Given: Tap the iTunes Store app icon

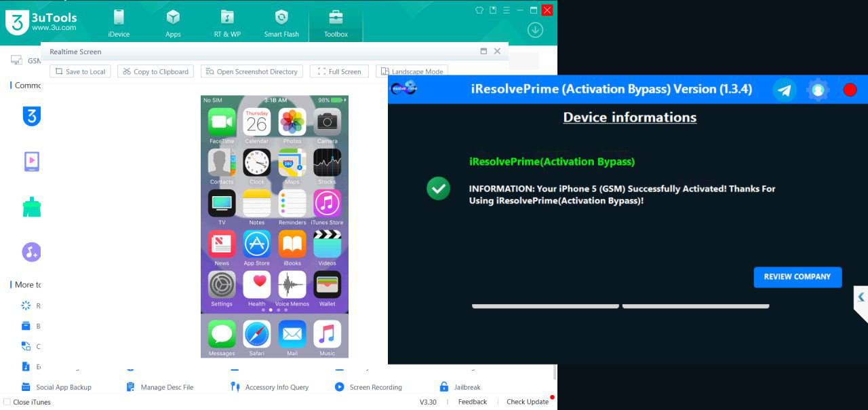Looking at the screenshot, I should (327, 204).
